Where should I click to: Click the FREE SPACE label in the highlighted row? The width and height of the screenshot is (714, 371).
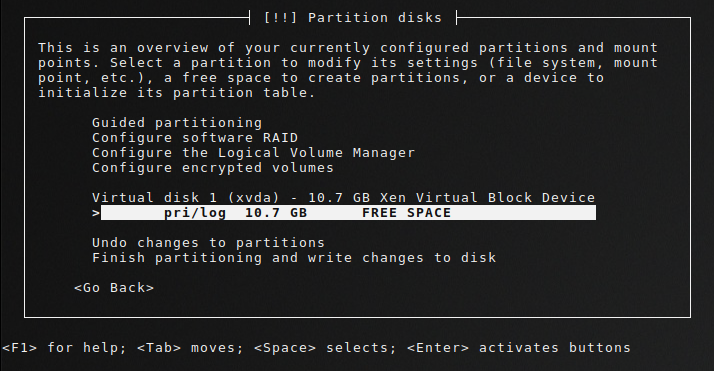tap(407, 213)
